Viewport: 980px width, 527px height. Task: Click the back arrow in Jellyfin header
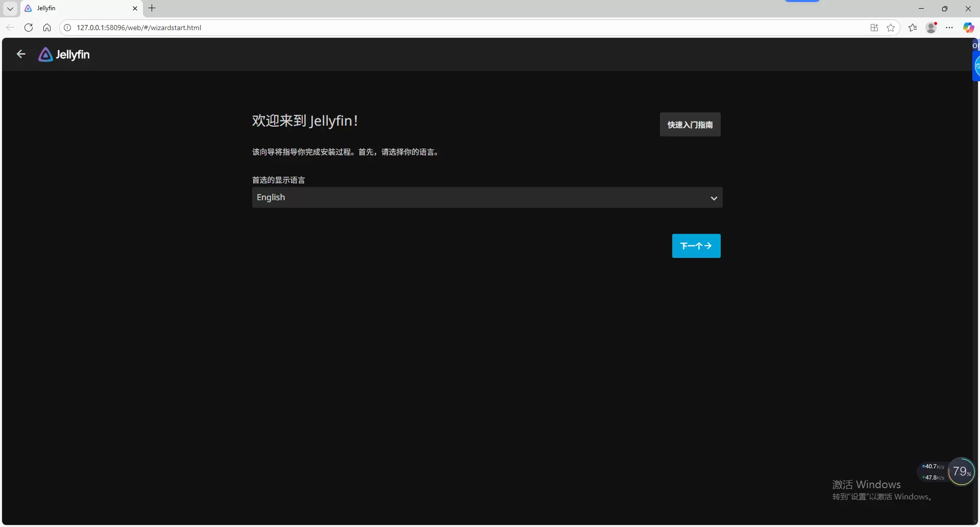[21, 54]
